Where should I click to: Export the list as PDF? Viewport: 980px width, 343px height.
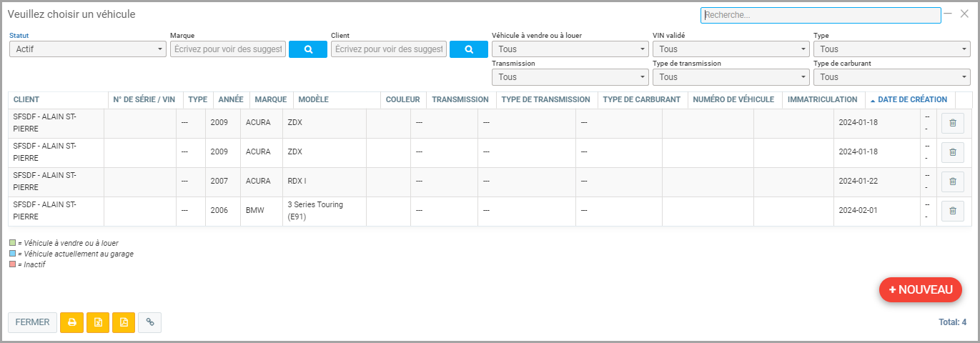click(124, 322)
